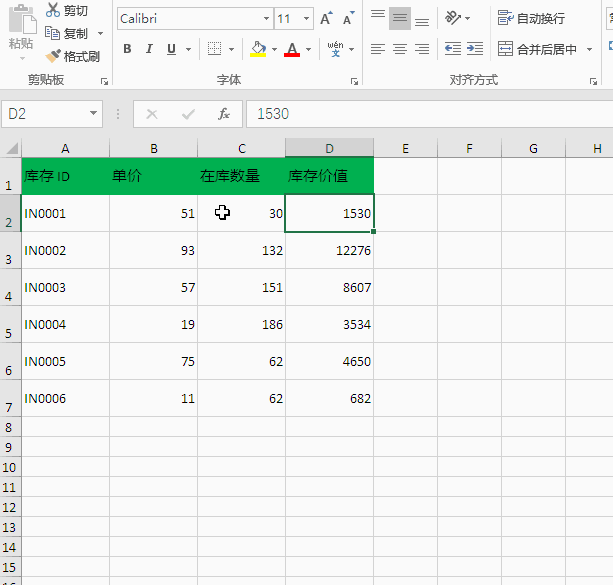Click cell with value 682

(330, 398)
